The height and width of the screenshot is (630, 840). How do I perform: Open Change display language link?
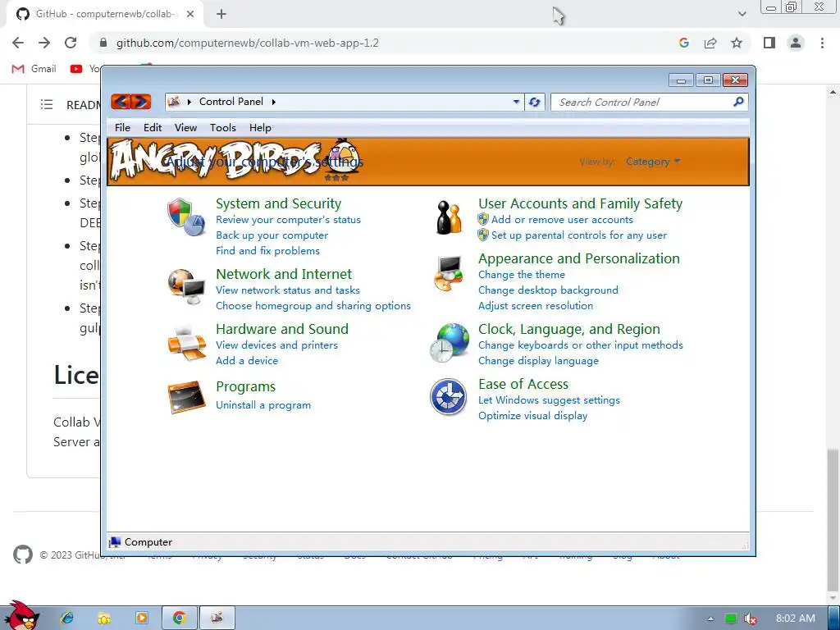[x=538, y=361]
